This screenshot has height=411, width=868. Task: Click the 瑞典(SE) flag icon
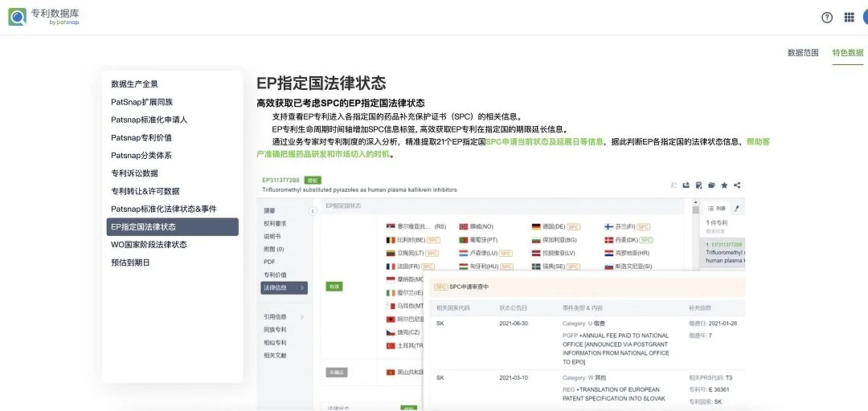(536, 267)
